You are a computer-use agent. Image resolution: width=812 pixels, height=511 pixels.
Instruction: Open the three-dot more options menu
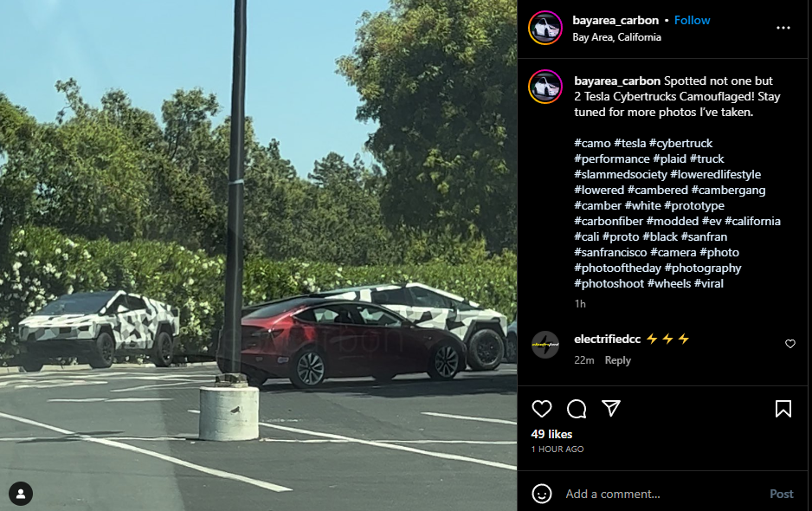(783, 28)
